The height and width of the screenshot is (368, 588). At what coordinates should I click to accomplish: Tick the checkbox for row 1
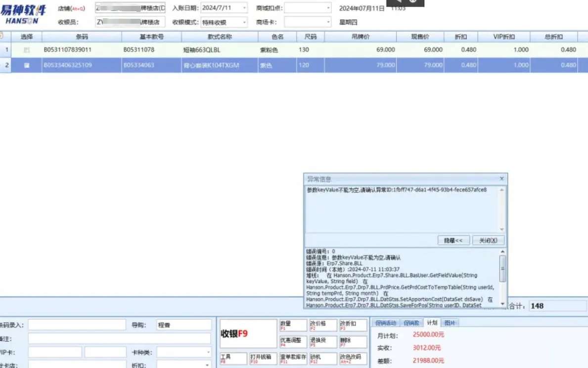pos(27,50)
